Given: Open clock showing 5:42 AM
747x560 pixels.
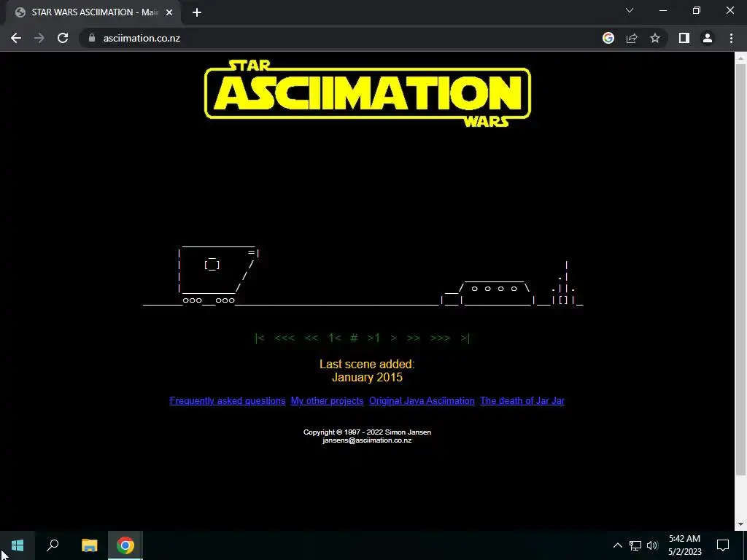Looking at the screenshot, I should coord(684,545).
